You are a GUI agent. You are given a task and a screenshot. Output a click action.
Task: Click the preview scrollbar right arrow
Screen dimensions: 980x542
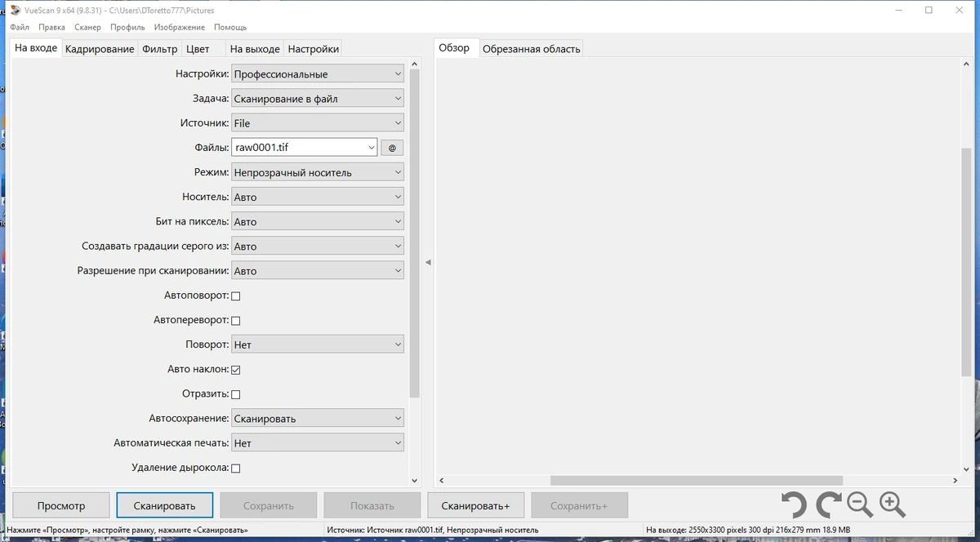tap(956, 481)
